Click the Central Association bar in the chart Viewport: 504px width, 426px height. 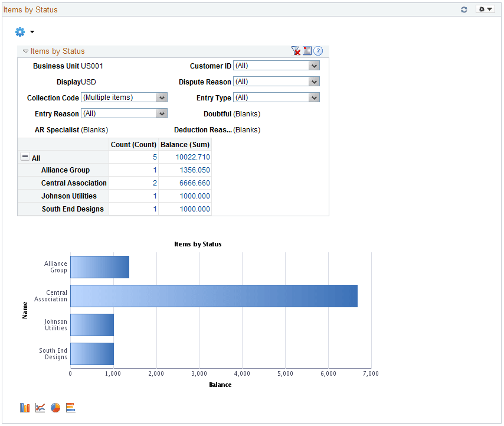(x=212, y=296)
